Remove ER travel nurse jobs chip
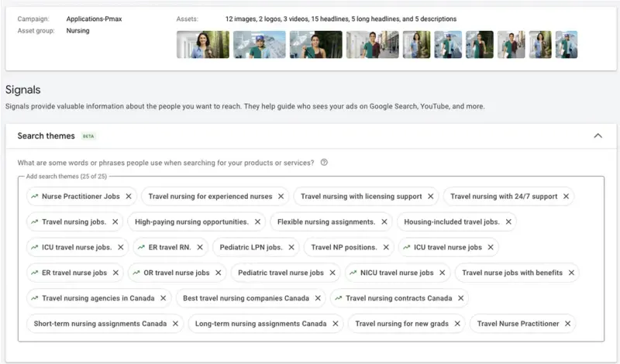The height and width of the screenshot is (364, 620). click(115, 273)
